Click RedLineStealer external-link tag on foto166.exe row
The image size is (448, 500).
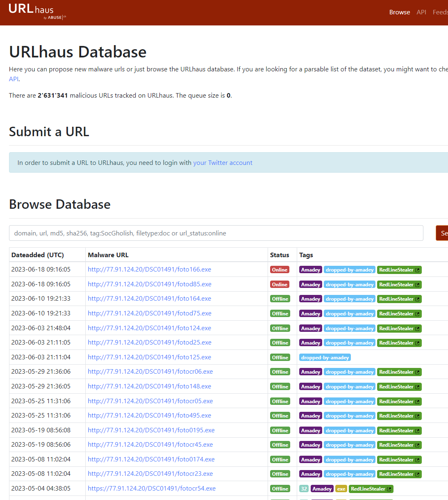[399, 270]
